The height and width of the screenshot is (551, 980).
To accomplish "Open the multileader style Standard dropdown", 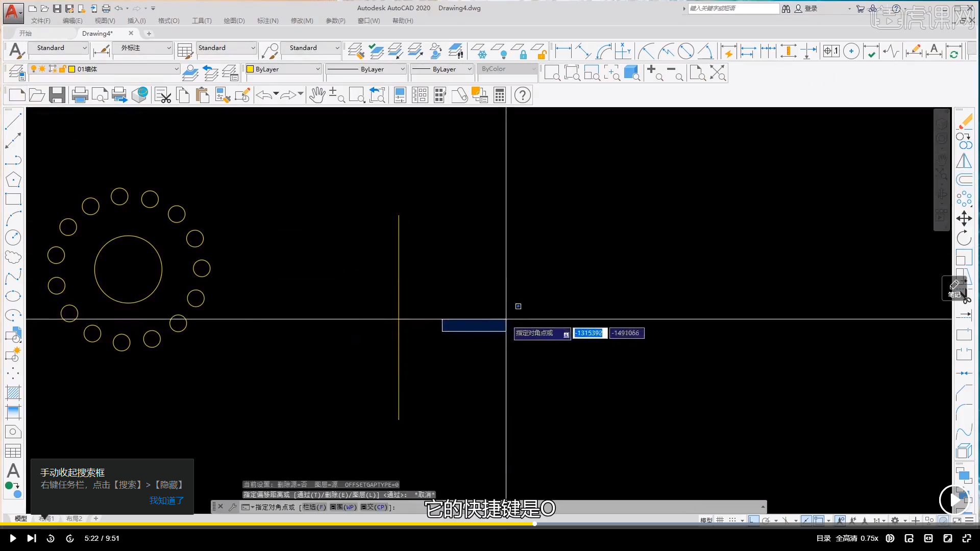I will click(311, 48).
